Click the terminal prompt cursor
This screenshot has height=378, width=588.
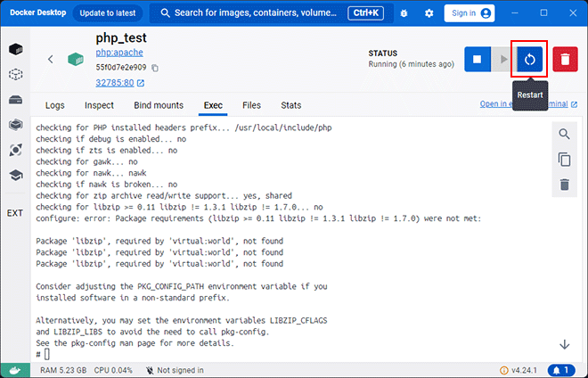[x=47, y=354]
